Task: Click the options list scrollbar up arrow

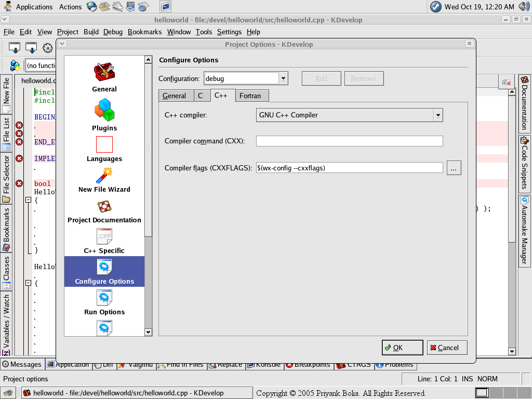Action: [148, 60]
